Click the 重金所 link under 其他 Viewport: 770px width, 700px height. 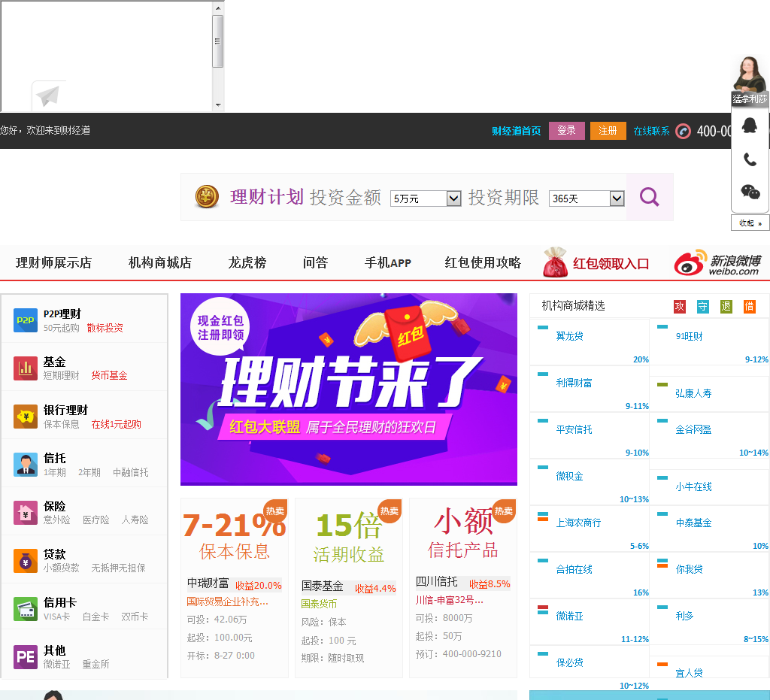click(x=95, y=664)
